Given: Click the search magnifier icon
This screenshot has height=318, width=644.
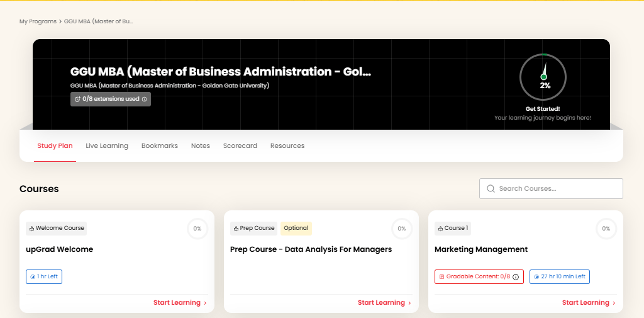Looking at the screenshot, I should [x=491, y=188].
